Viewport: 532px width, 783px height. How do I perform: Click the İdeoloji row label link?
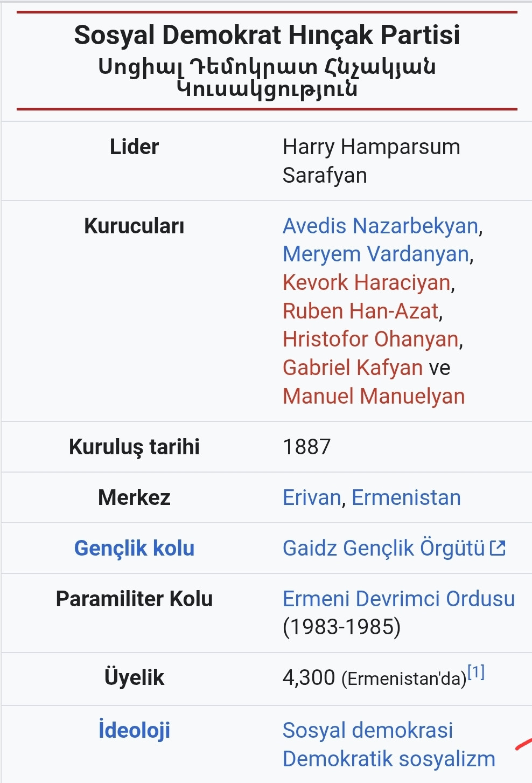[x=134, y=730]
